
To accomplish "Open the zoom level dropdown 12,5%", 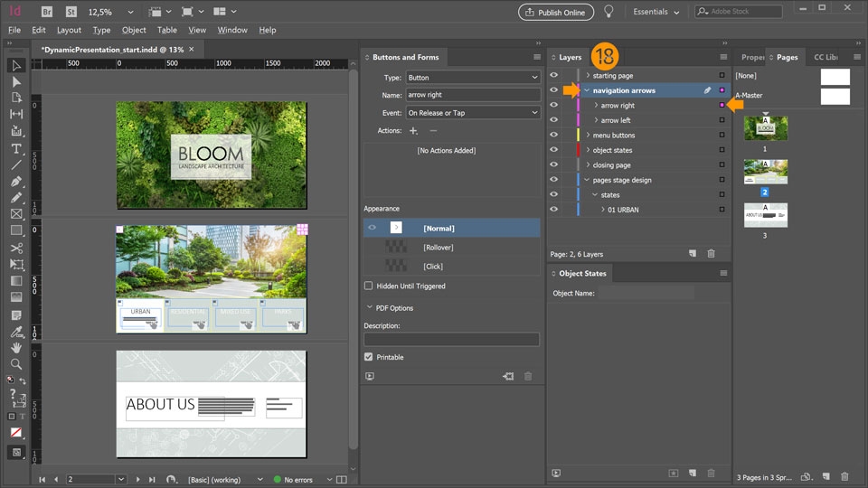I will (x=130, y=12).
